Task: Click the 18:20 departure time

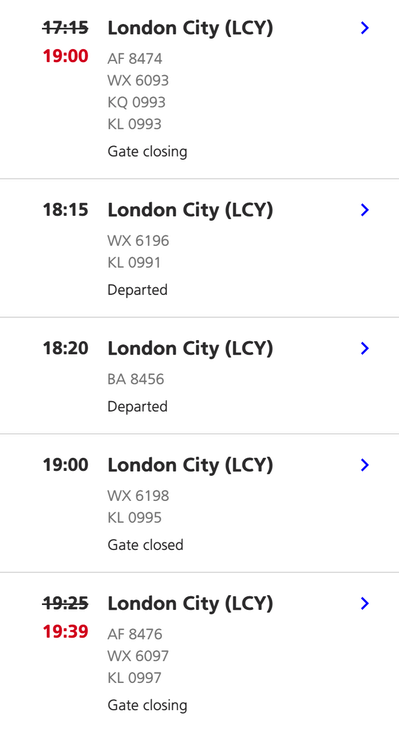Action: (66, 348)
